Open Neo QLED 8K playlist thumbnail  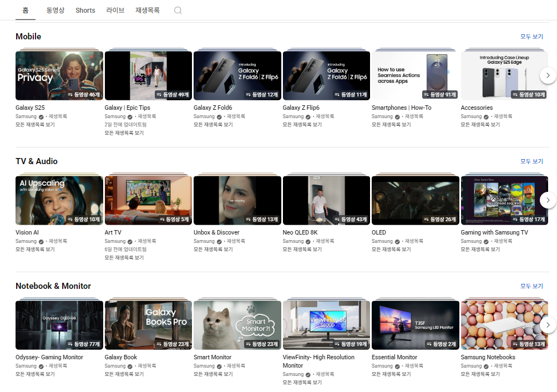[x=326, y=200]
